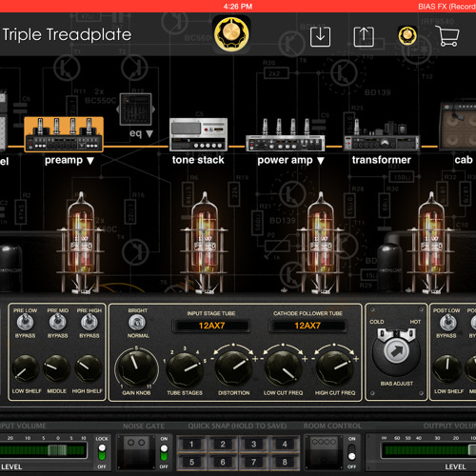Select Quick Snap slot 2
This screenshot has height=476, width=476.
coord(223,445)
